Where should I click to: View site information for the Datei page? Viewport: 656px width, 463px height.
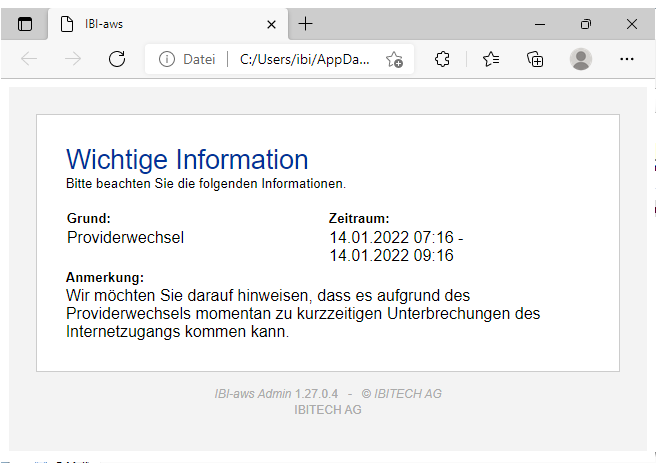[167, 59]
